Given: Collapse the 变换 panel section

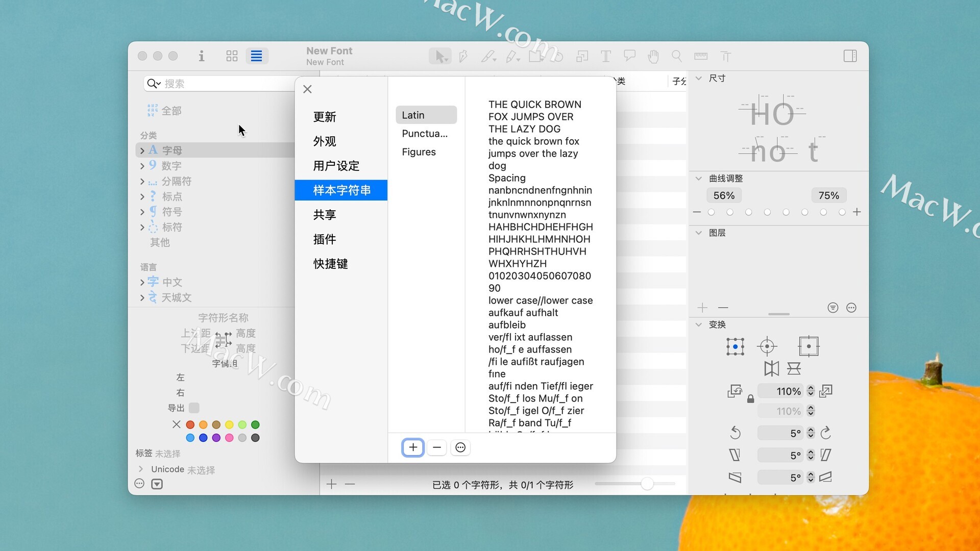Looking at the screenshot, I should click(x=699, y=324).
